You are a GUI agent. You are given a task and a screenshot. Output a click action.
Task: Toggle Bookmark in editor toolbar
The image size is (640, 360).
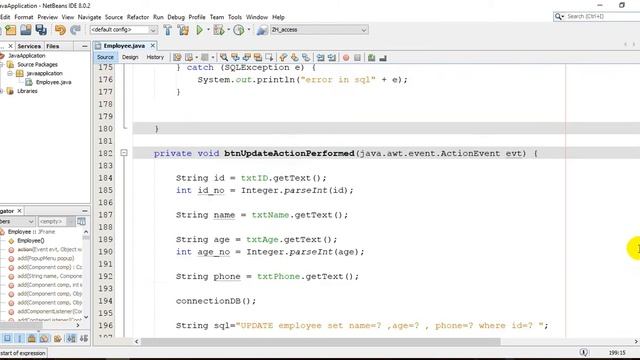coord(306,58)
